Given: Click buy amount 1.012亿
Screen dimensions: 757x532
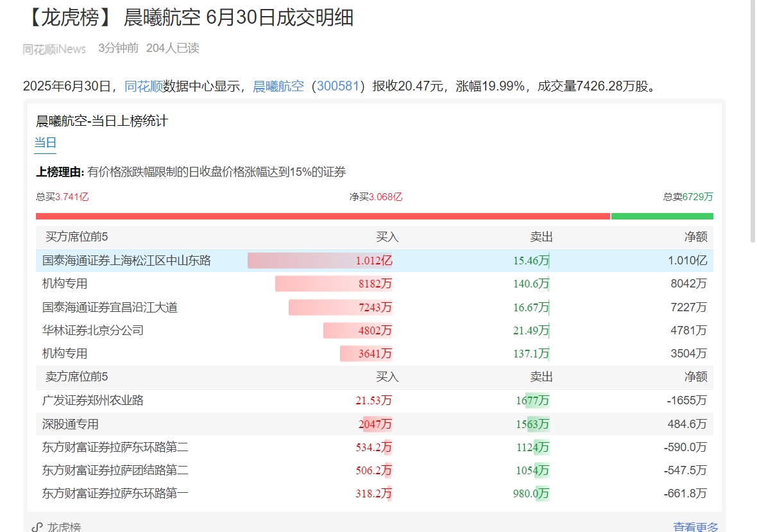Looking at the screenshot, I should (374, 261).
